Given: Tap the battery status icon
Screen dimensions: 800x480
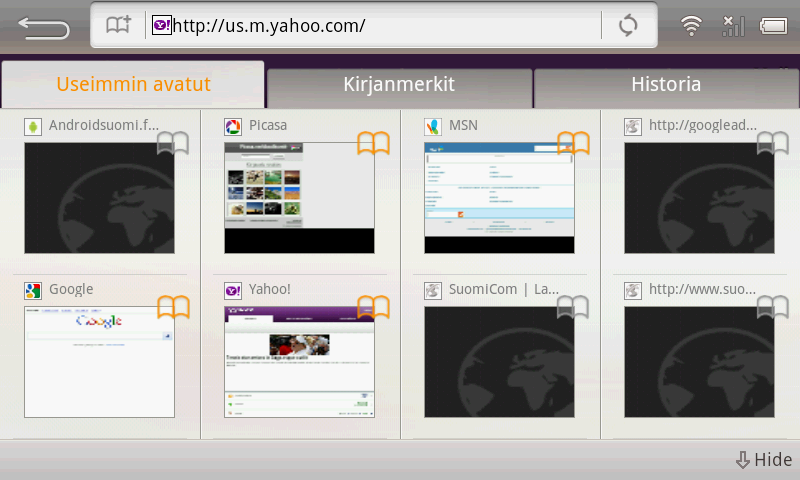Looking at the screenshot, I should tap(774, 26).
